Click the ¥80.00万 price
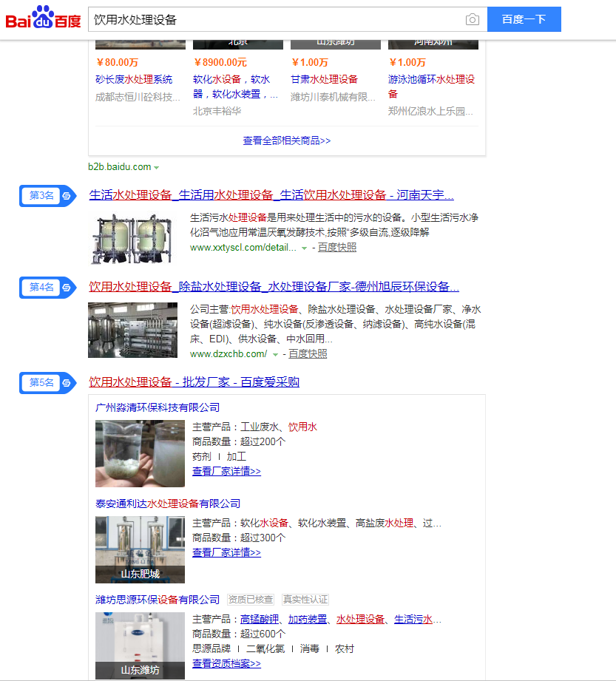 (x=117, y=63)
